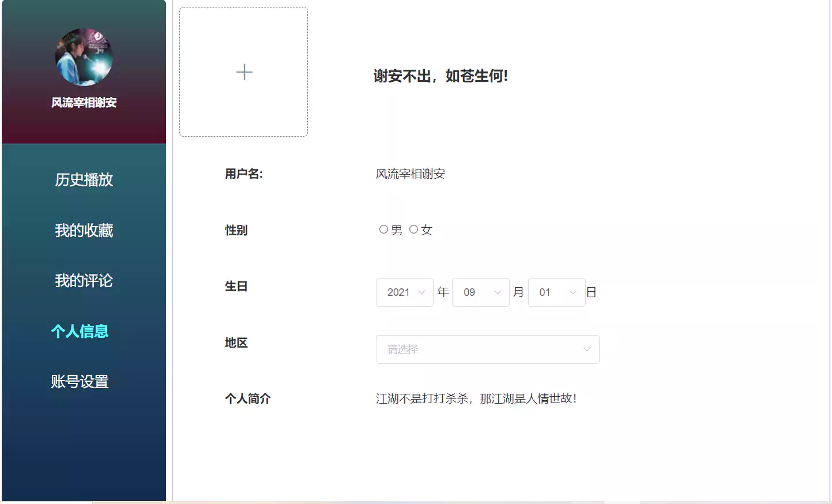Select the 男 (male) gender radio button

(383, 229)
